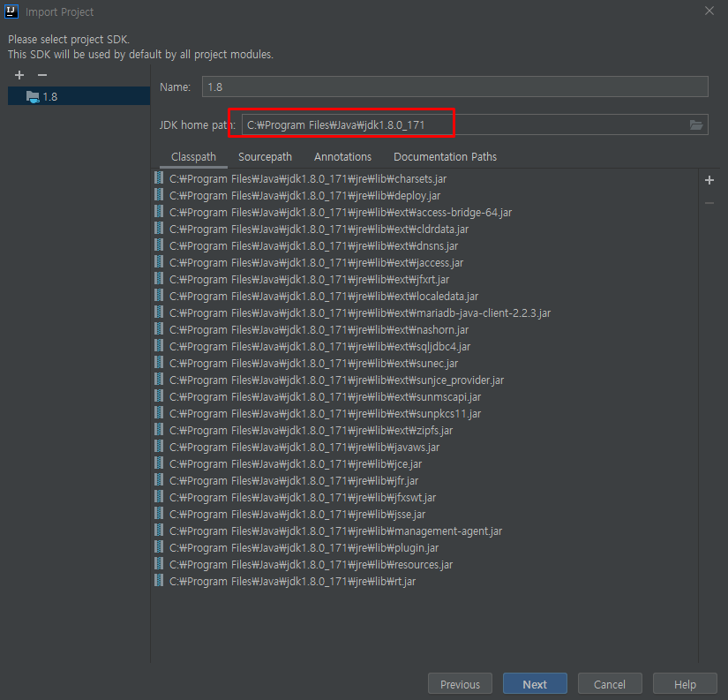Add a new SDK with plus icon
This screenshot has height=700, width=728.
tap(19, 75)
